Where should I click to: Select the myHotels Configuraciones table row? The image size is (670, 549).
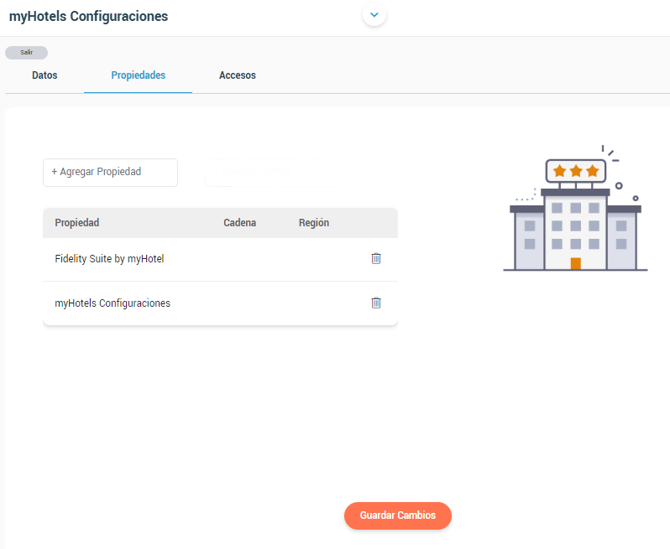(x=220, y=303)
